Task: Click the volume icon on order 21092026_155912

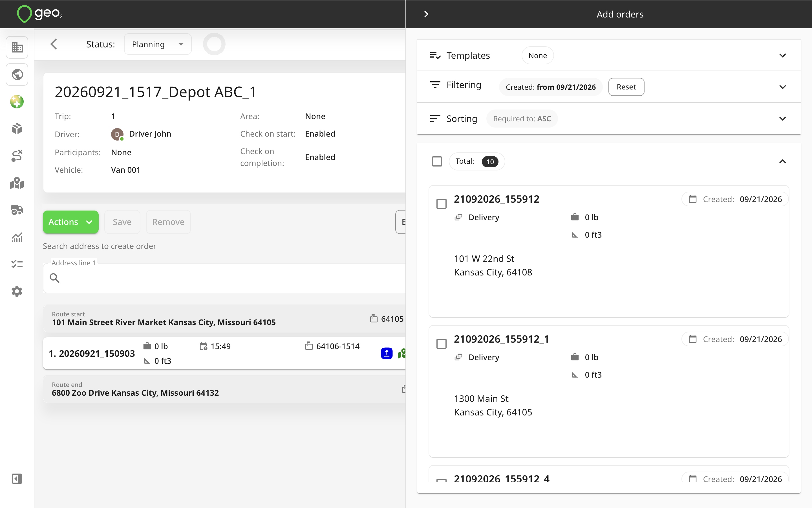Action: tap(575, 235)
